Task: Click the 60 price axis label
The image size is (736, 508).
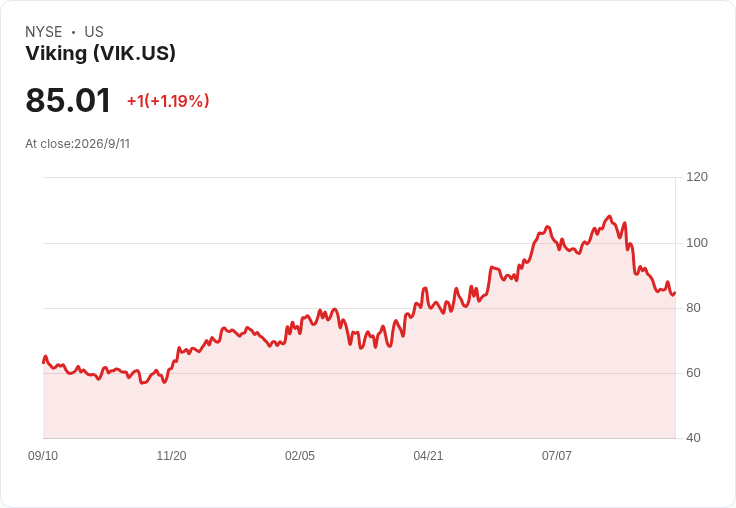Action: click(x=693, y=373)
